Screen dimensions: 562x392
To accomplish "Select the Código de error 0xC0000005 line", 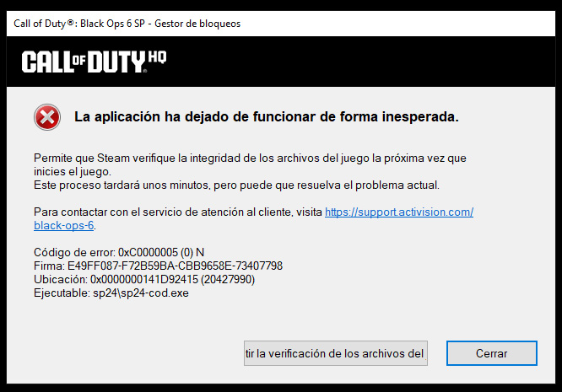I will click(119, 252).
